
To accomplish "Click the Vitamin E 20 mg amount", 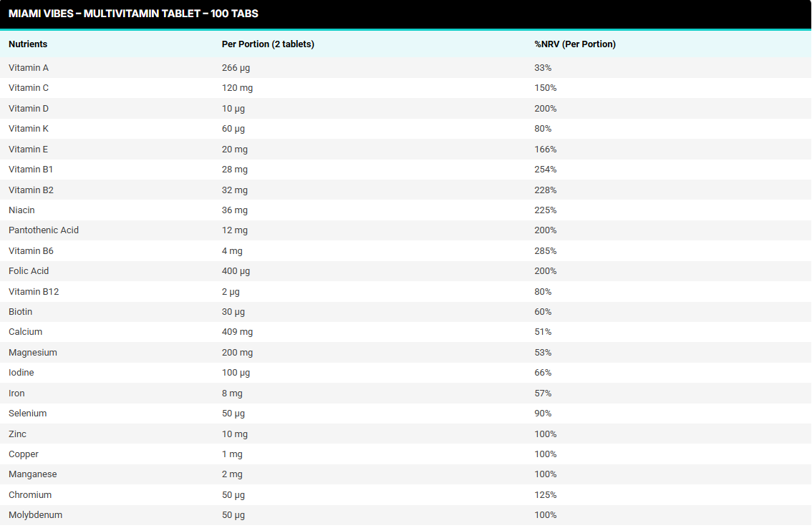I will pos(235,150).
